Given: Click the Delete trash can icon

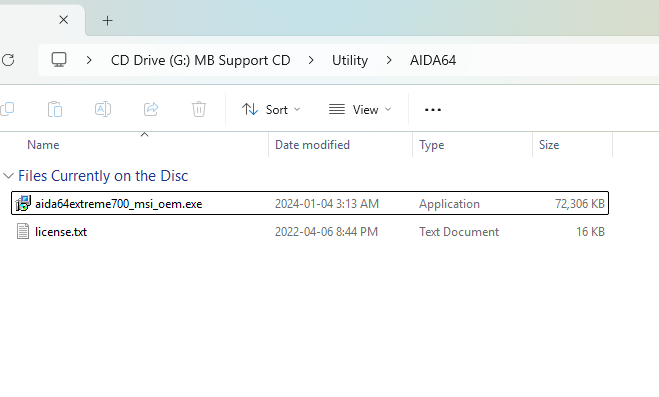Looking at the screenshot, I should [x=199, y=109].
